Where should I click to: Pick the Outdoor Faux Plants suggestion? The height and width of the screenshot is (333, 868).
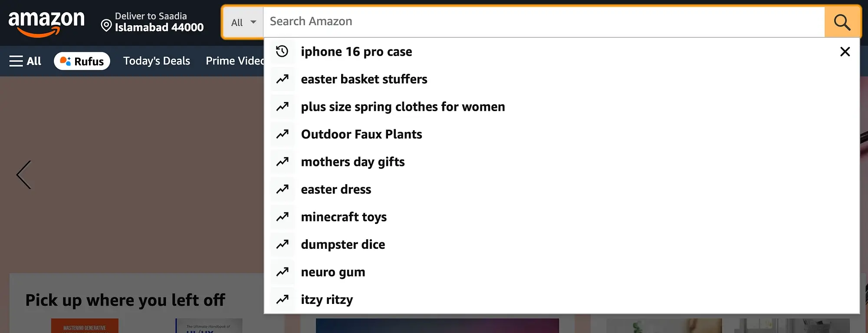(361, 135)
